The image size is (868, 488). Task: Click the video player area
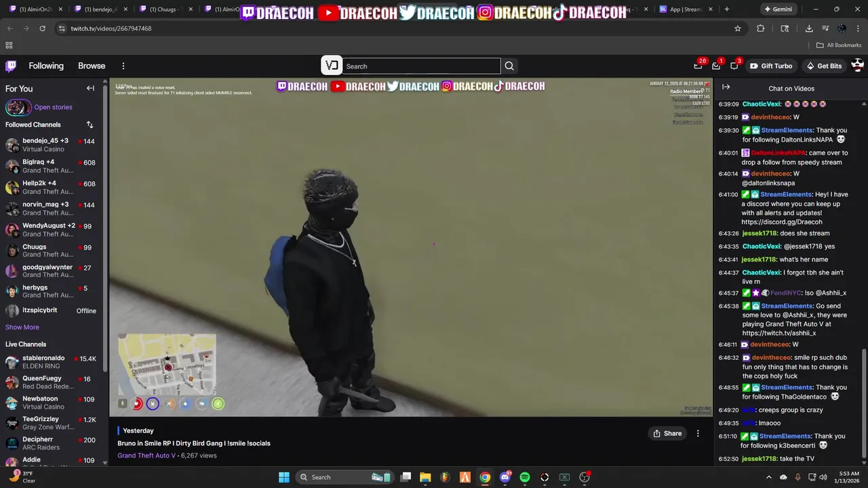411,247
